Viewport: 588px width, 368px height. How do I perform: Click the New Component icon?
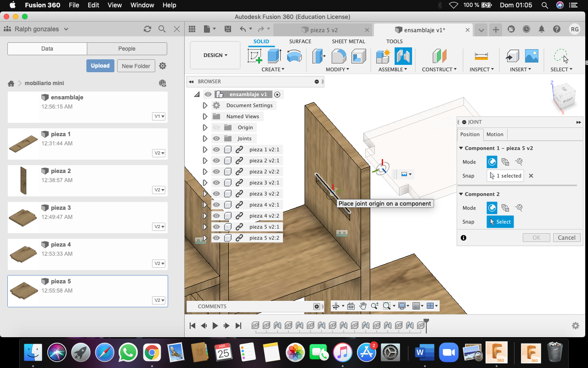coord(383,56)
